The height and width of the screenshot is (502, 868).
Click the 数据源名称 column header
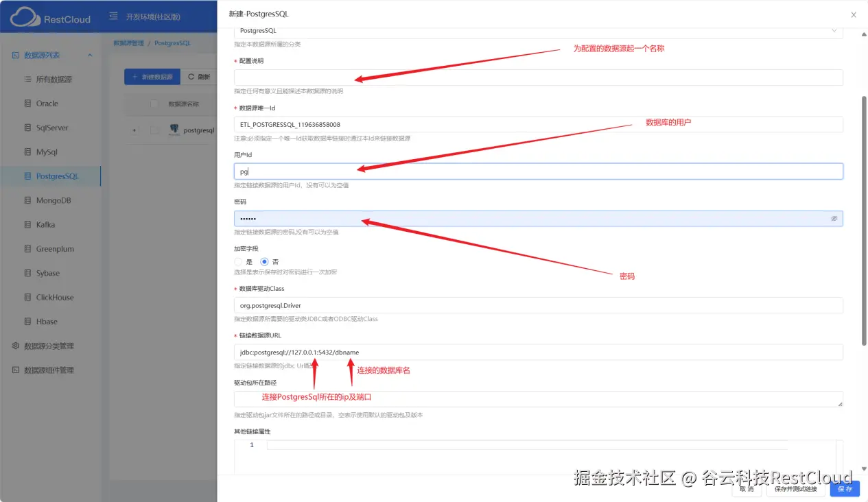pos(184,104)
